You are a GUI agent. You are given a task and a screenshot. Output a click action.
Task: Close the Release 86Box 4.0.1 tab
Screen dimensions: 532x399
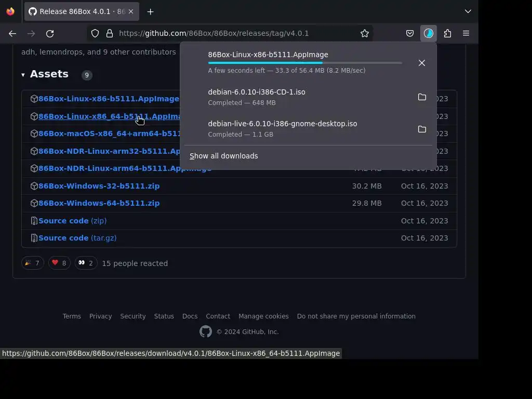click(131, 11)
